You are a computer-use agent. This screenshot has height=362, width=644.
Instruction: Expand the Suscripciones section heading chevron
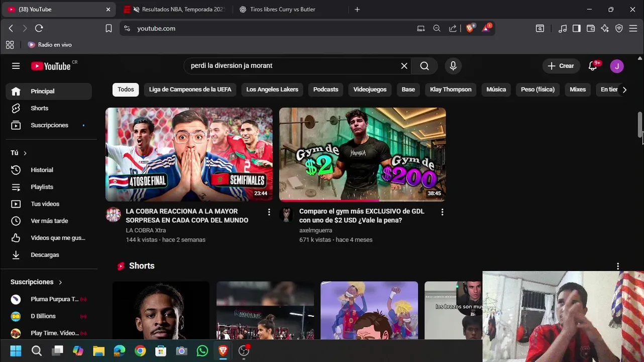tap(60, 282)
